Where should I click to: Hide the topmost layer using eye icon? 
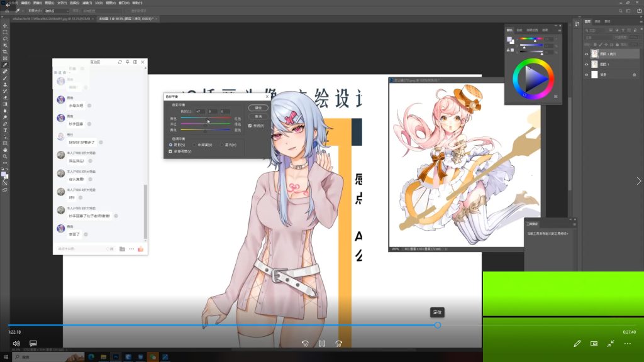point(587,55)
